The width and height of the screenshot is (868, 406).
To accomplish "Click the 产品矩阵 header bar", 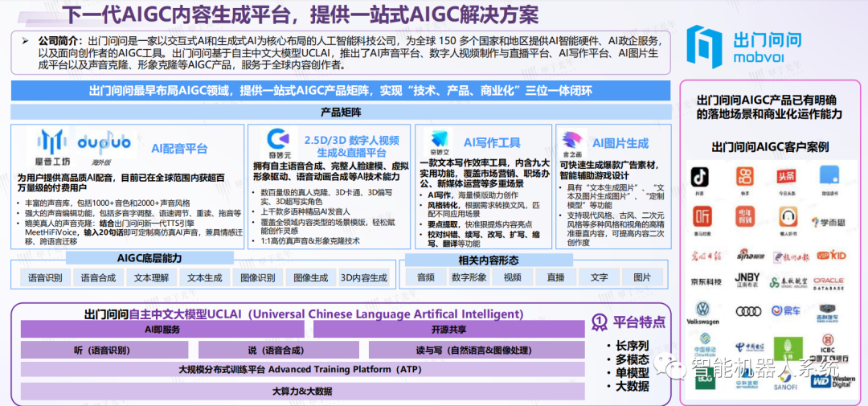I will point(341,113).
